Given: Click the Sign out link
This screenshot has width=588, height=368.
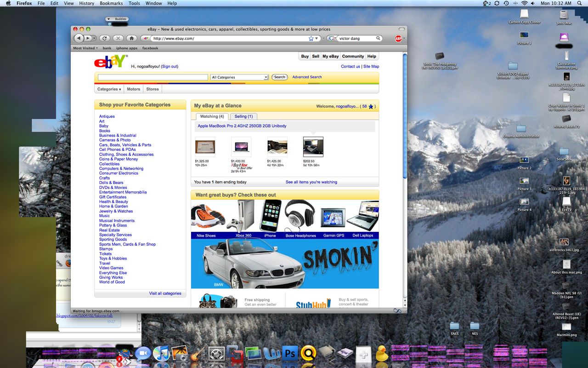Looking at the screenshot, I should (x=170, y=66).
